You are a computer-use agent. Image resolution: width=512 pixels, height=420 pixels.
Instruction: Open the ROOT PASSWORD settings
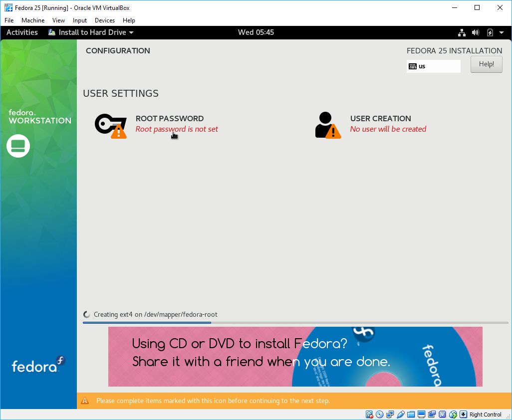pos(156,126)
